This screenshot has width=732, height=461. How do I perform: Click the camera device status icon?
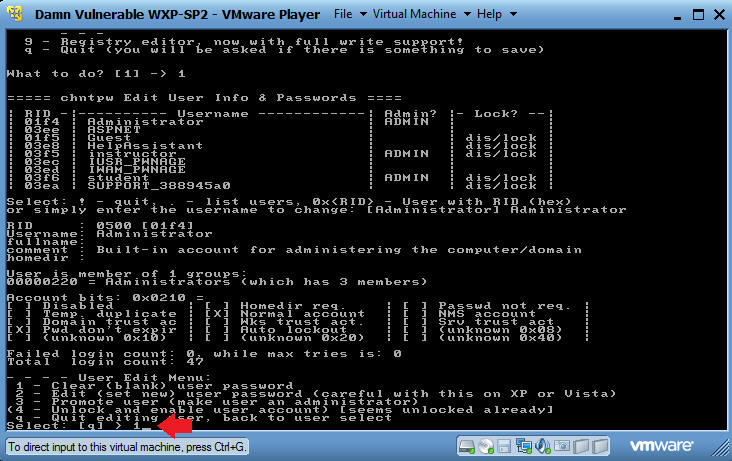pos(562,447)
